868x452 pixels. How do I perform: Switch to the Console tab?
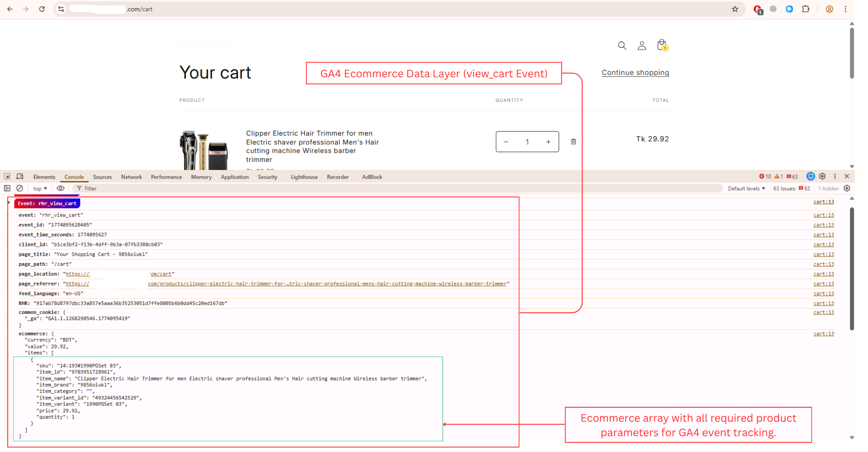[x=74, y=177]
